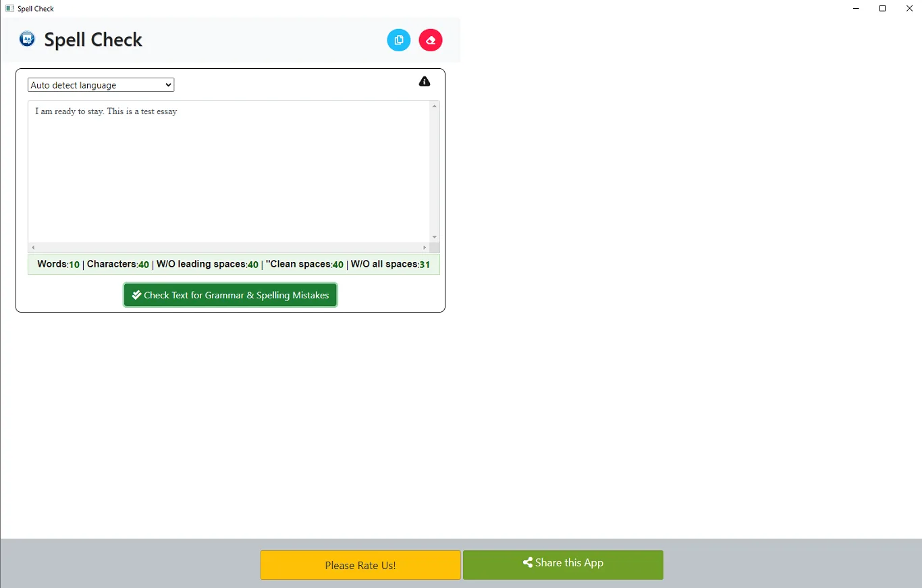922x588 pixels.
Task: Click the text area vertical scrollbar
Action: [x=435, y=171]
